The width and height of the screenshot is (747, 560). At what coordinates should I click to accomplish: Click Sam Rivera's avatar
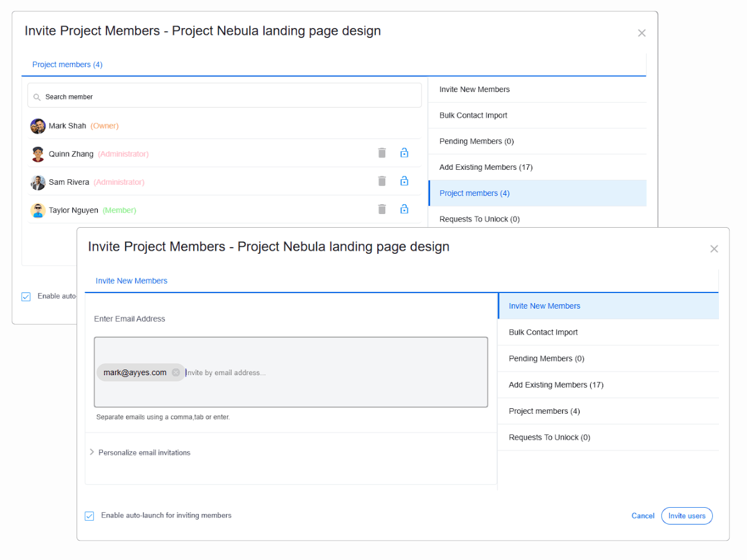[38, 182]
